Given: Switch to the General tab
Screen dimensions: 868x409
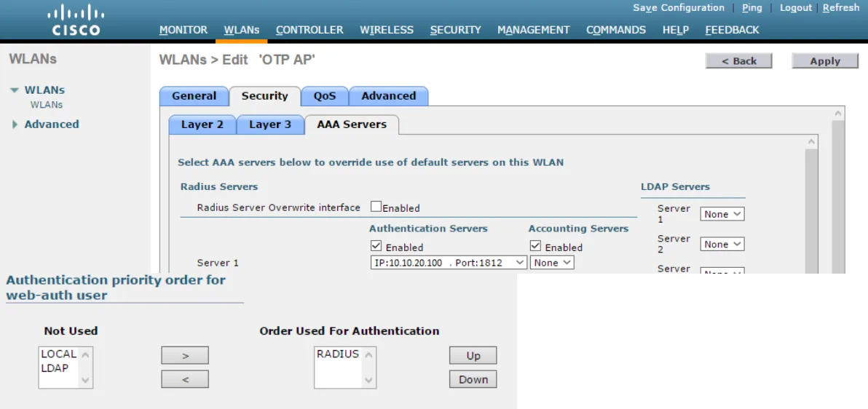Looking at the screenshot, I should tap(194, 96).
